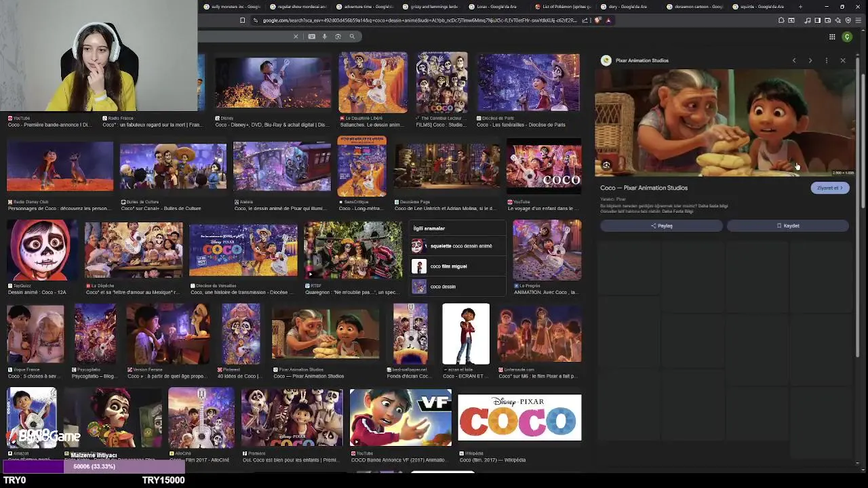Open the 'Daha fazla bilgi' link in preview

(715, 206)
